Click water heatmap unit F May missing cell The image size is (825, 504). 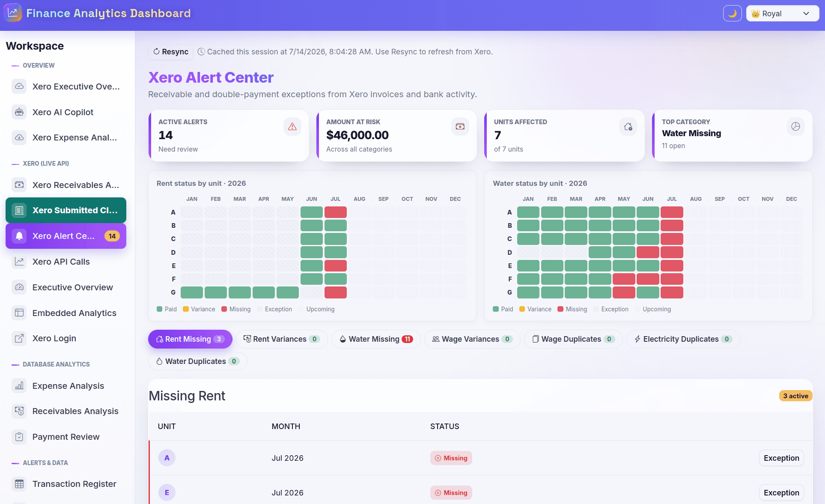coord(624,279)
